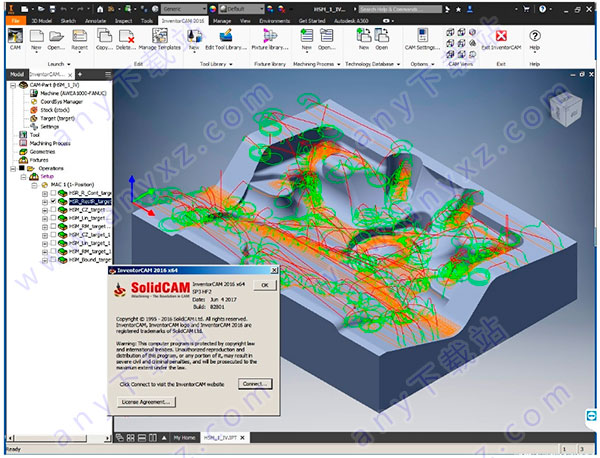Collapse the MAC 1 (1- Position) node
The height and width of the screenshot is (458, 600).
click(x=34, y=185)
